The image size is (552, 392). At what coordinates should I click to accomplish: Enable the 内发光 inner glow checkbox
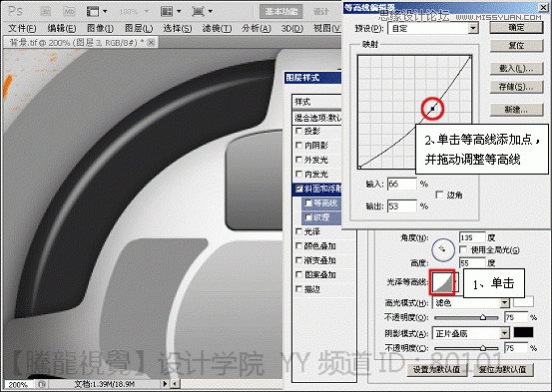(298, 174)
